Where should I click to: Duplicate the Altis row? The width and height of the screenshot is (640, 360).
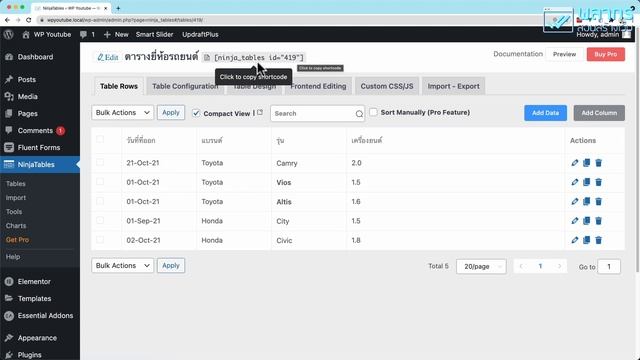tap(587, 201)
